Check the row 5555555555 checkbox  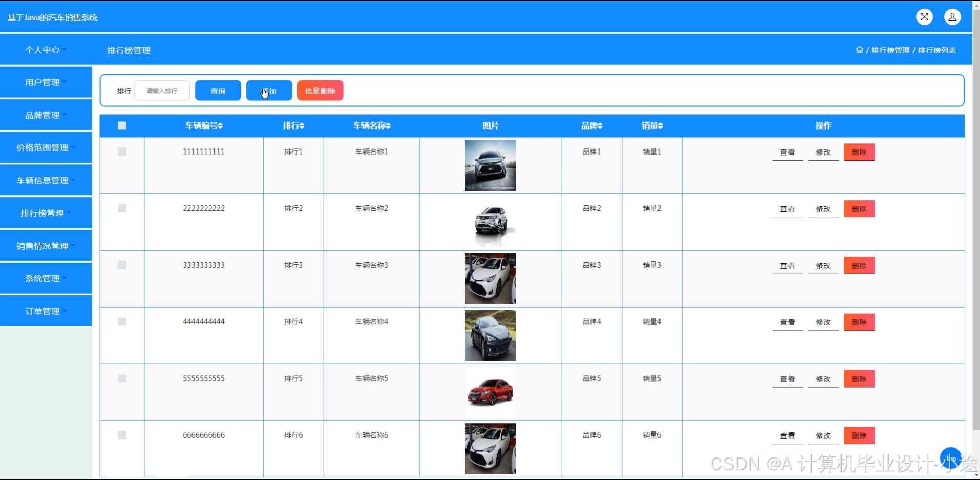(x=122, y=378)
